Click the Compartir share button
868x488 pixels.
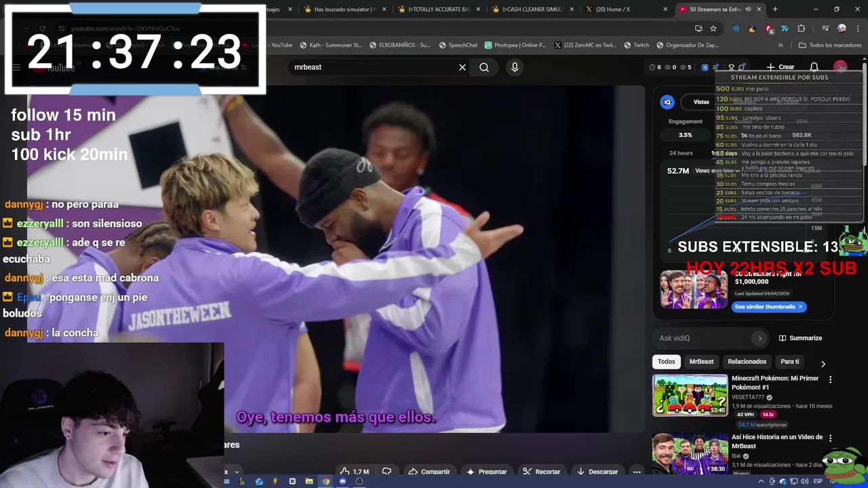pyautogui.click(x=429, y=472)
